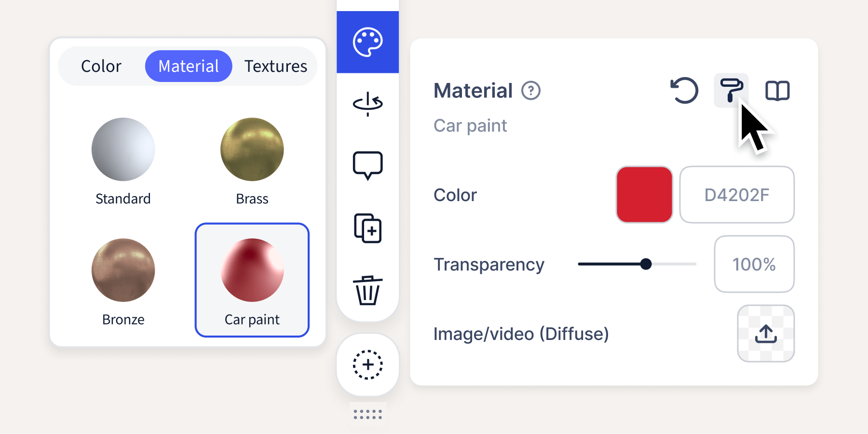Adjust the Transparency slider handle
The image size is (868, 434).
click(x=647, y=264)
